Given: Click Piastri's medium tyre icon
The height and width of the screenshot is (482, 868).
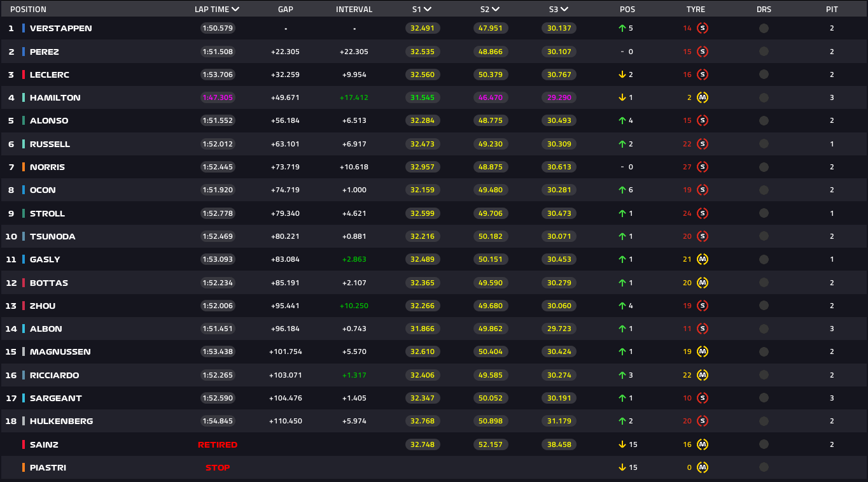Looking at the screenshot, I should 703,467.
